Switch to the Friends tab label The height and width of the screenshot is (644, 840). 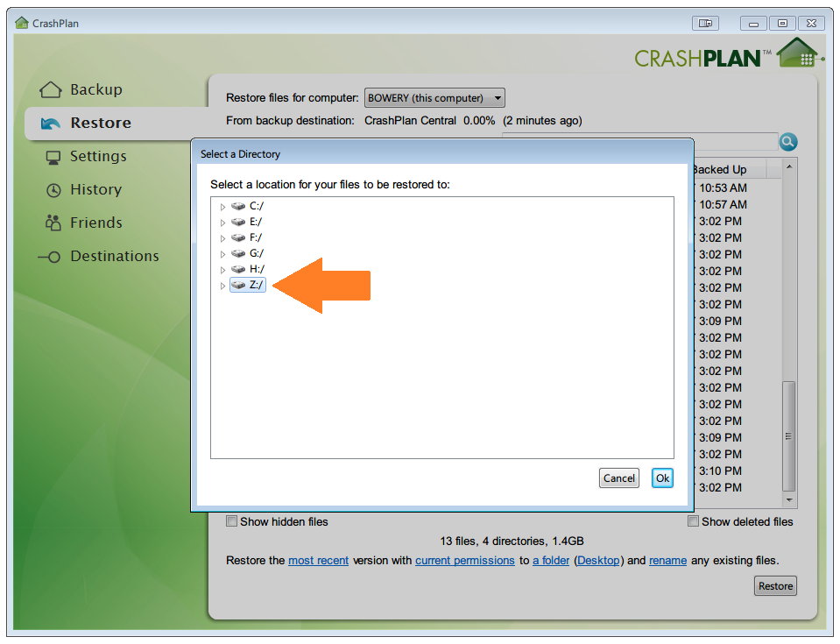click(x=96, y=223)
